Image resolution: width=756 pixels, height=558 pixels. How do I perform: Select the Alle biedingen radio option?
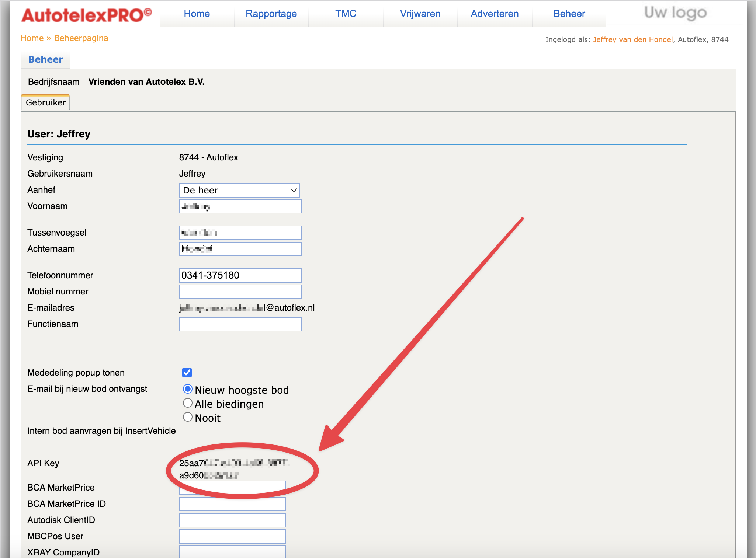(188, 403)
